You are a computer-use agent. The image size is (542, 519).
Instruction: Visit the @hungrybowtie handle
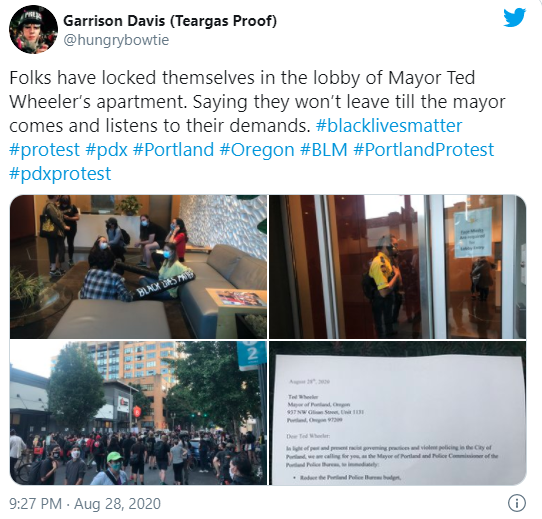click(116, 40)
